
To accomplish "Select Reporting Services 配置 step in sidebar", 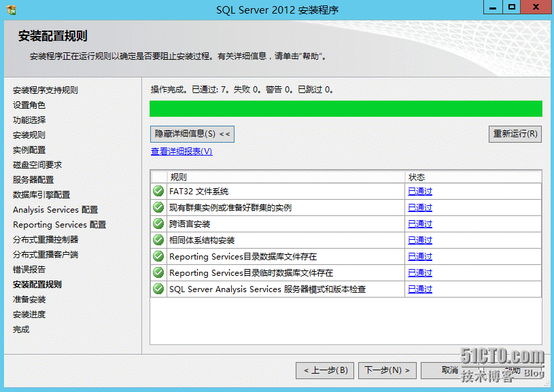I will [x=59, y=225].
